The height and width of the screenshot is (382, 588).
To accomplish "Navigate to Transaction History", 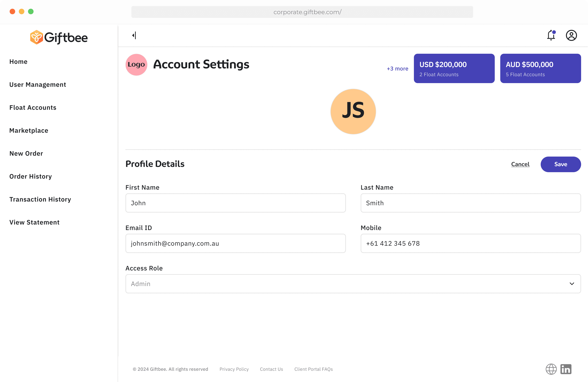I will click(40, 200).
